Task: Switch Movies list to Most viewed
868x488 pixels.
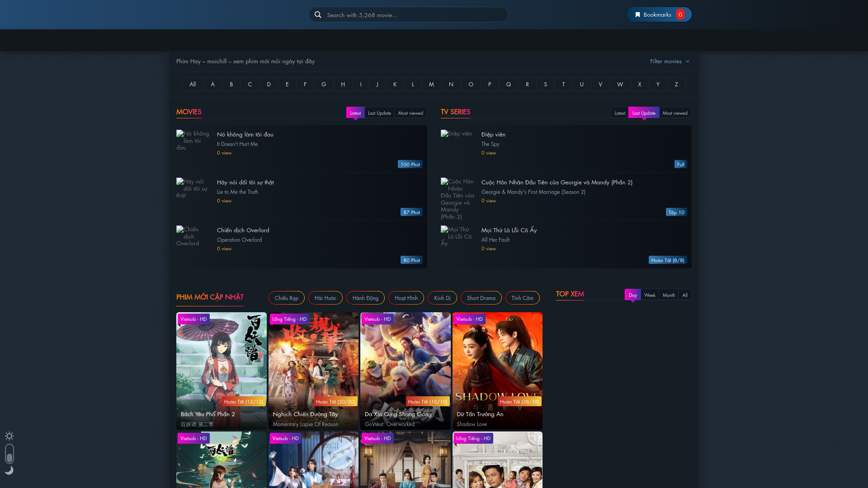Action: [x=410, y=113]
